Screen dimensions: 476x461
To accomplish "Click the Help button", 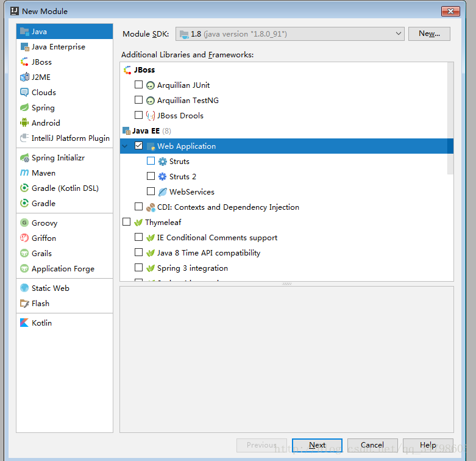I will tap(428, 445).
